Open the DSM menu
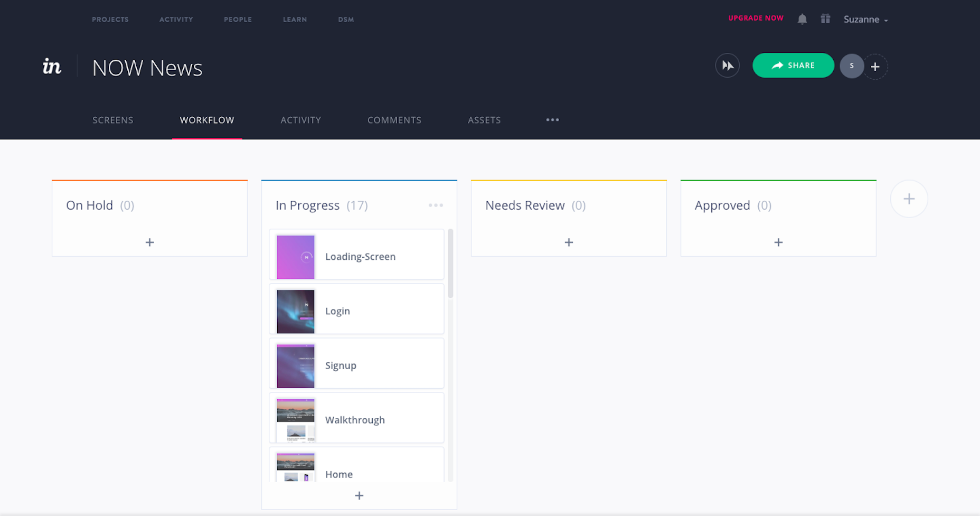This screenshot has height=516, width=980. (346, 20)
